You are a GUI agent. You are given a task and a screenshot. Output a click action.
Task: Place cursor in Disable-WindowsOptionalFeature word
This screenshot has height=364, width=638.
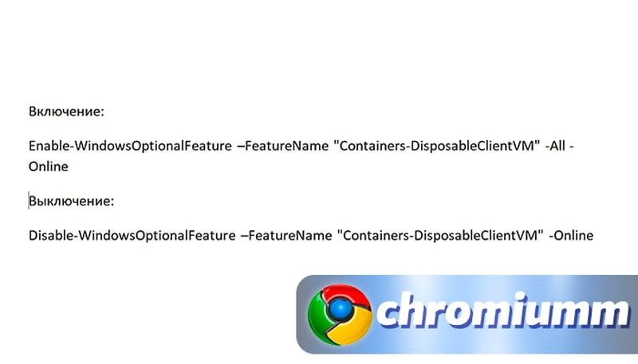(x=132, y=236)
